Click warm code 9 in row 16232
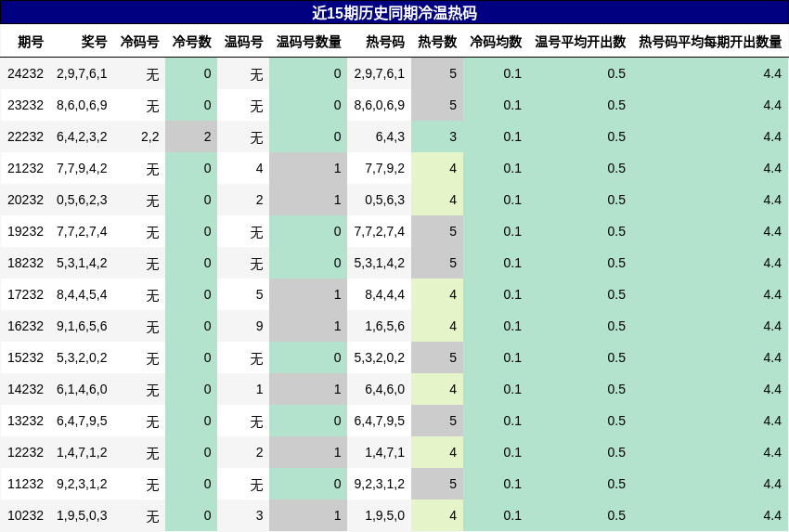 point(259,326)
